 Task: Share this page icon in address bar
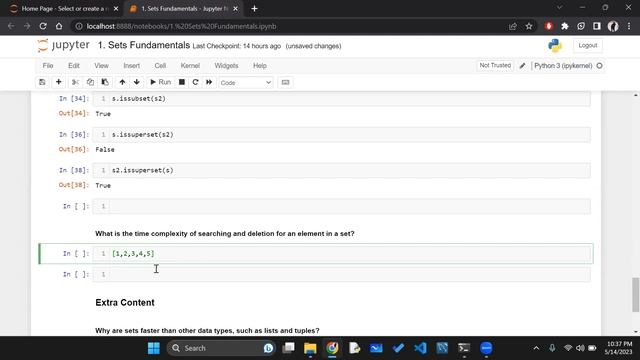(513, 26)
